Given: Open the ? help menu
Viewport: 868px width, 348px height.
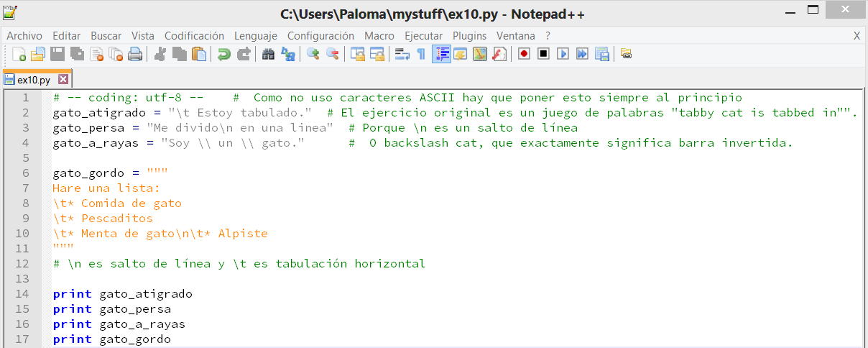Looking at the screenshot, I should 548,35.
